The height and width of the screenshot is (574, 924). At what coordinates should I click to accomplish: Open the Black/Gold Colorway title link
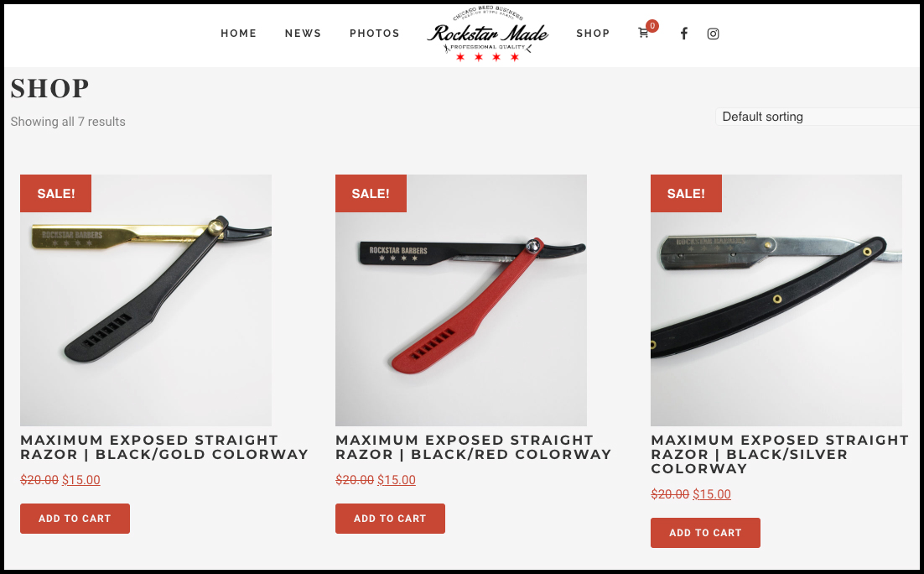(x=164, y=447)
